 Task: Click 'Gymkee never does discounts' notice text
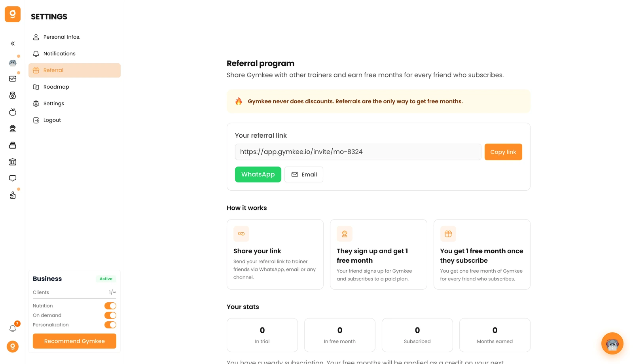(355, 101)
